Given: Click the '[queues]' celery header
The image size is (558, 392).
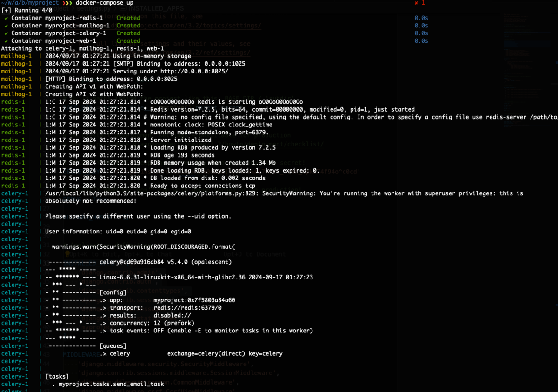Looking at the screenshot, I should 113,346.
